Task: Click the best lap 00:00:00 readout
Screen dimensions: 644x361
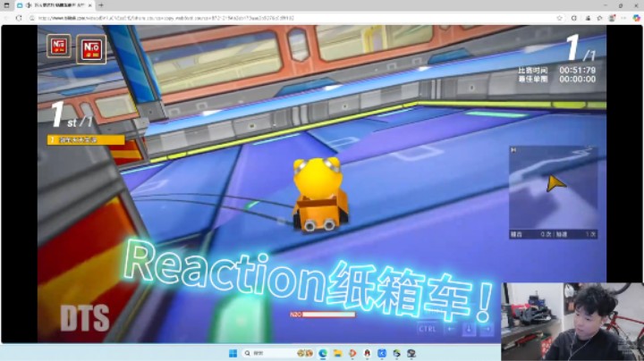Action: click(x=577, y=80)
